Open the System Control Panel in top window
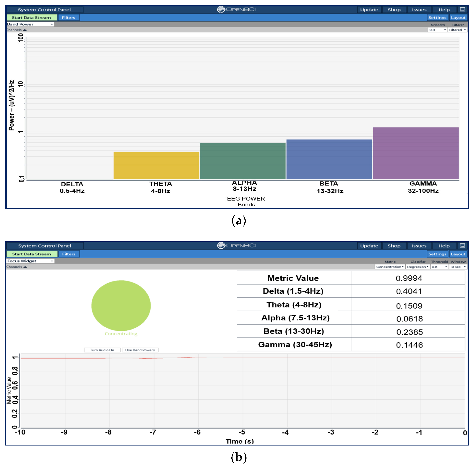This screenshot has height=467, width=476. point(44,10)
